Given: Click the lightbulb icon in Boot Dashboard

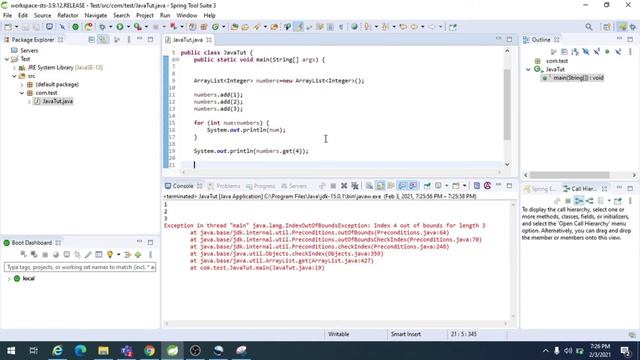Looking at the screenshot, I should (110, 254).
